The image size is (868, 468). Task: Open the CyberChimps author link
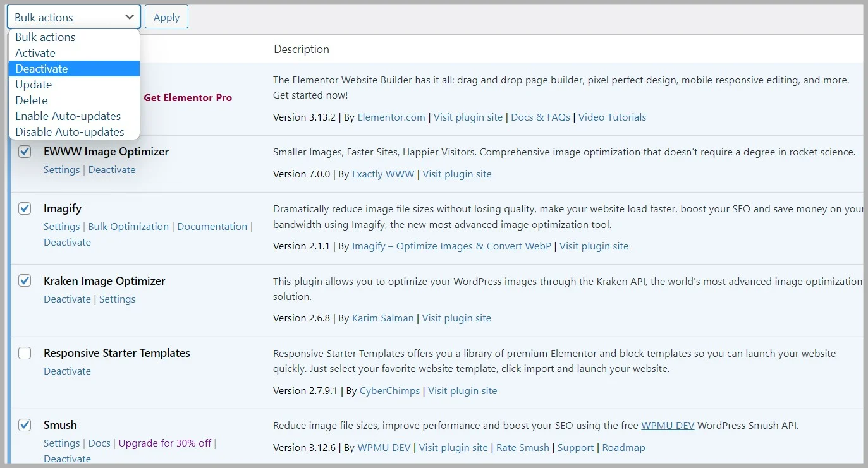pos(389,391)
